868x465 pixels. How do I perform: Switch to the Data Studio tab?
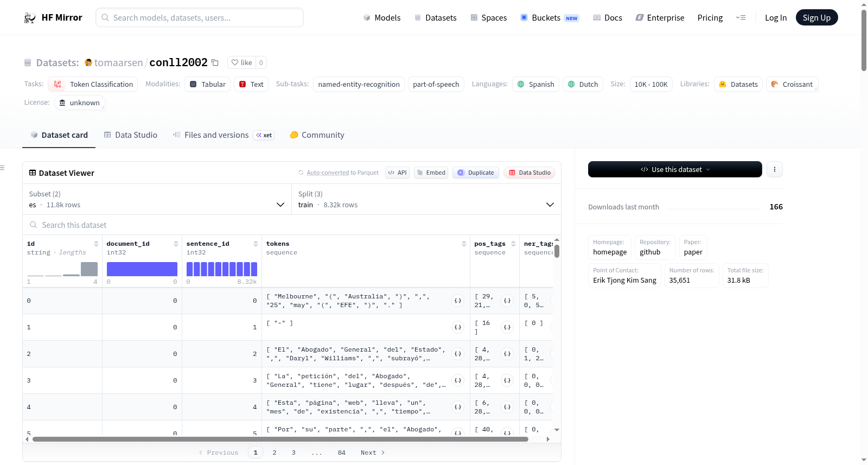[131, 135]
